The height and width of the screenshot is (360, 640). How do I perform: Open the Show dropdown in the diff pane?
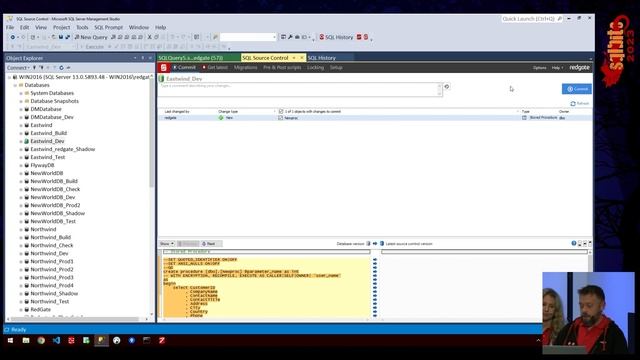click(x=167, y=244)
